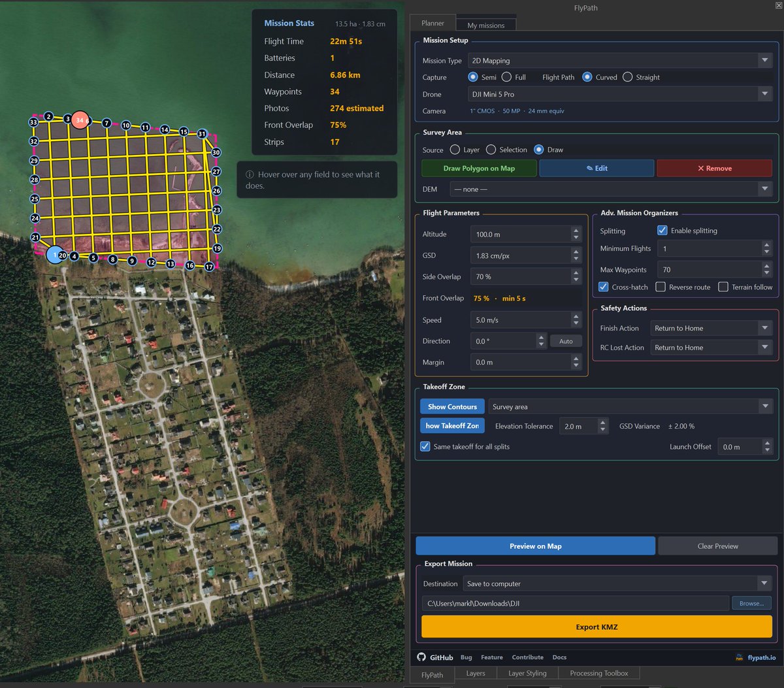Viewport: 784px width, 688px height.
Task: Enable the Terrain follow checkbox
Action: [x=723, y=287]
